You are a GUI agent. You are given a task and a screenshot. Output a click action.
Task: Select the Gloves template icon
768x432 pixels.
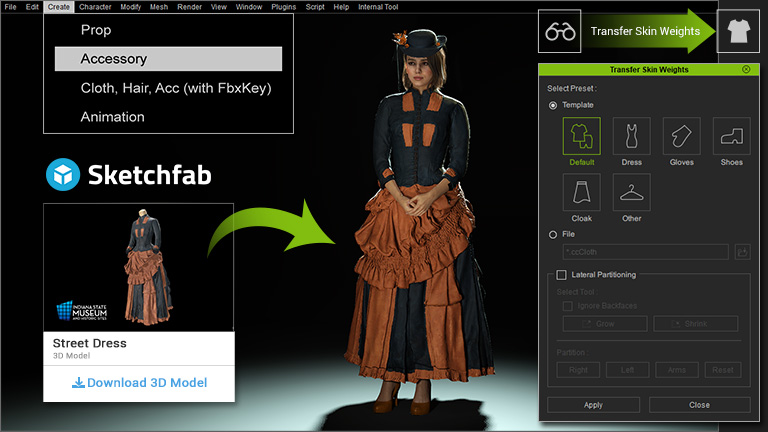point(681,135)
